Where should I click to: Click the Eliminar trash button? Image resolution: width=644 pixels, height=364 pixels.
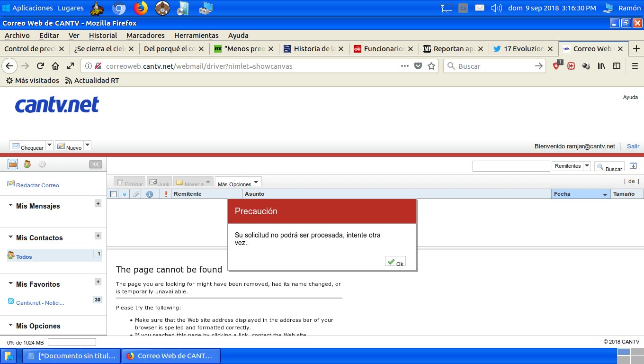[x=130, y=182]
